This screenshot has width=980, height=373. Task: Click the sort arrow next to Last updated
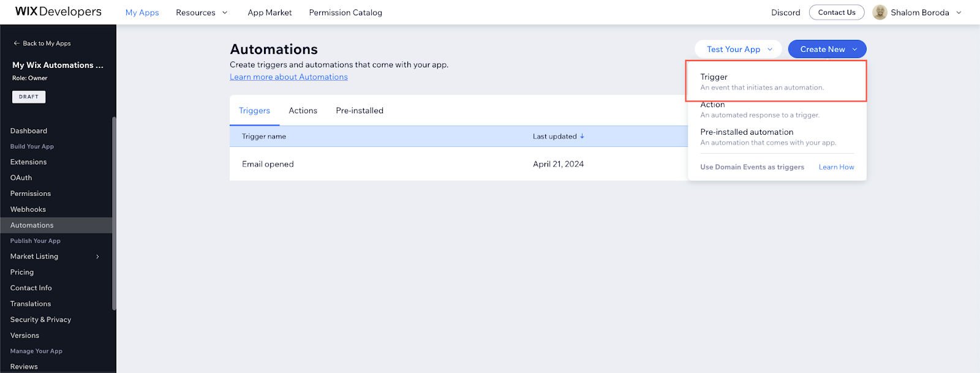582,136
